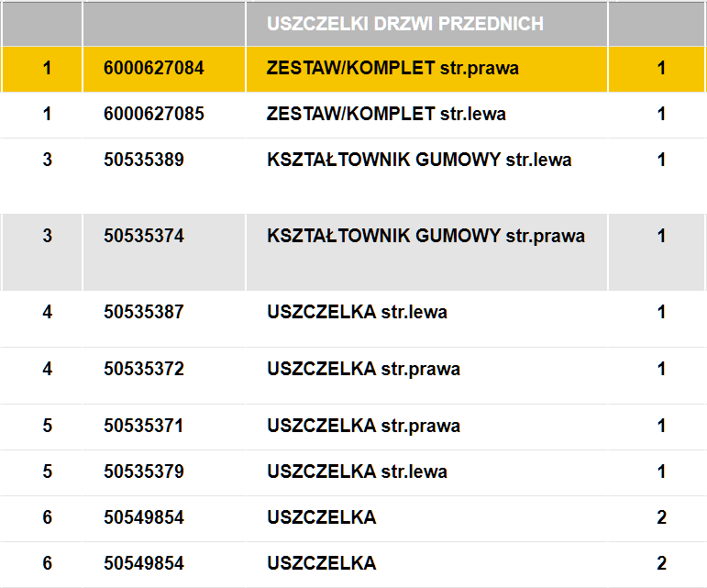Image resolution: width=707 pixels, height=588 pixels.
Task: Click USZCZELKA str.prawa for part 50535371
Action: 363,427
